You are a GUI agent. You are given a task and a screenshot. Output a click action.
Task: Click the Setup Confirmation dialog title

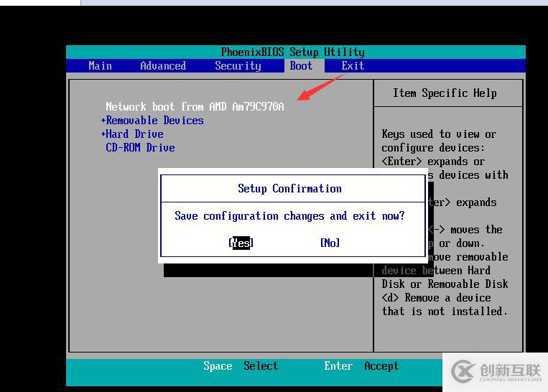pos(289,188)
